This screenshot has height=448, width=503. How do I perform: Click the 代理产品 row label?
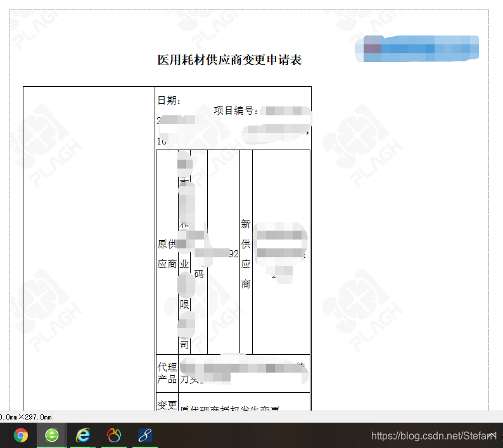coord(167,373)
